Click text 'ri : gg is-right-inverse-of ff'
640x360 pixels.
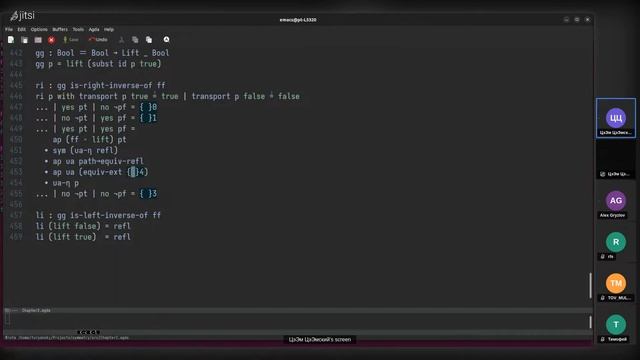[x=100, y=85]
